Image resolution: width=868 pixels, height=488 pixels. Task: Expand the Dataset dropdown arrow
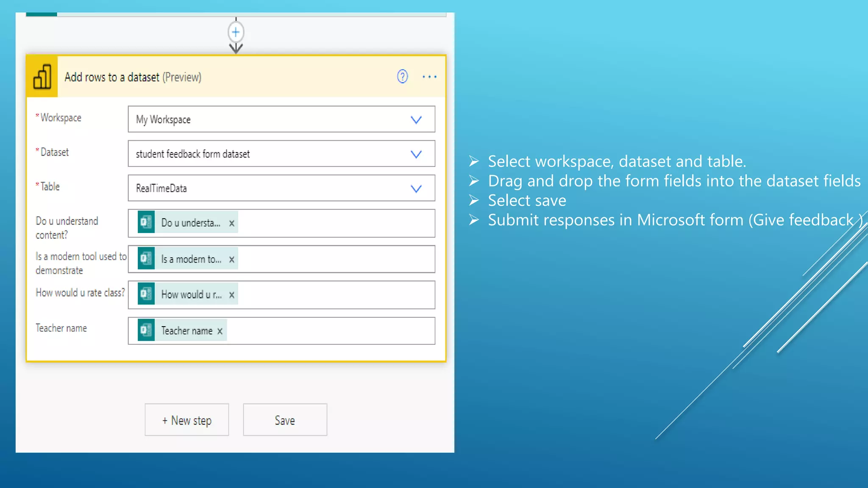tap(416, 154)
